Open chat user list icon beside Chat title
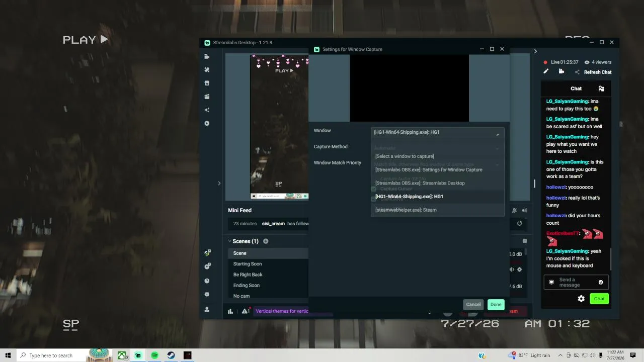 [x=601, y=88]
